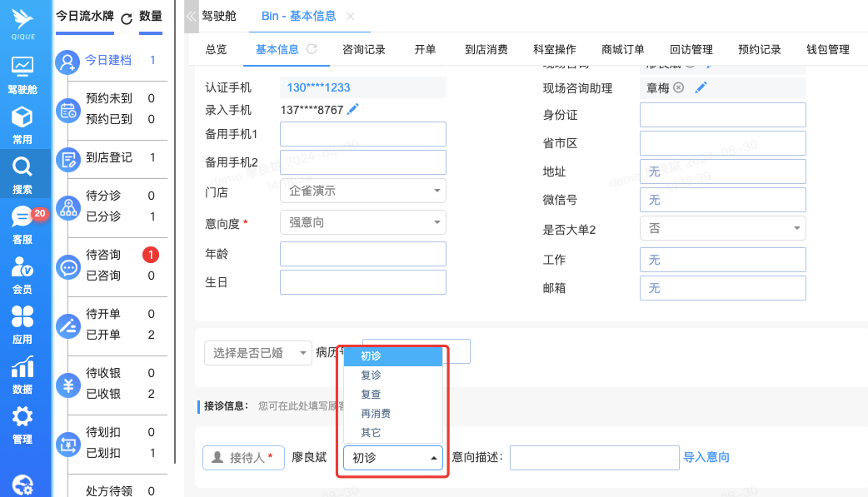This screenshot has height=497, width=868.
Task: Expand the 门店 dropdown showing 企雀演示
Action: [x=363, y=191]
